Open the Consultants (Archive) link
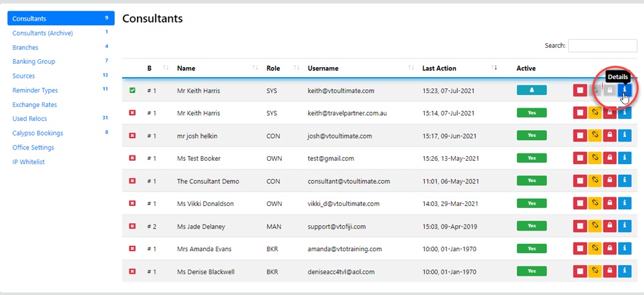644x295 pixels. [x=43, y=33]
